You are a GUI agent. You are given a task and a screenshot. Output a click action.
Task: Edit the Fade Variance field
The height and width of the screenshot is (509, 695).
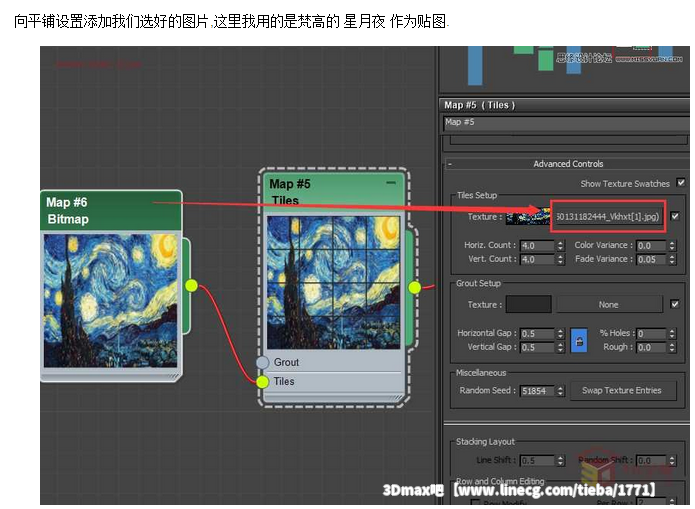[651, 259]
